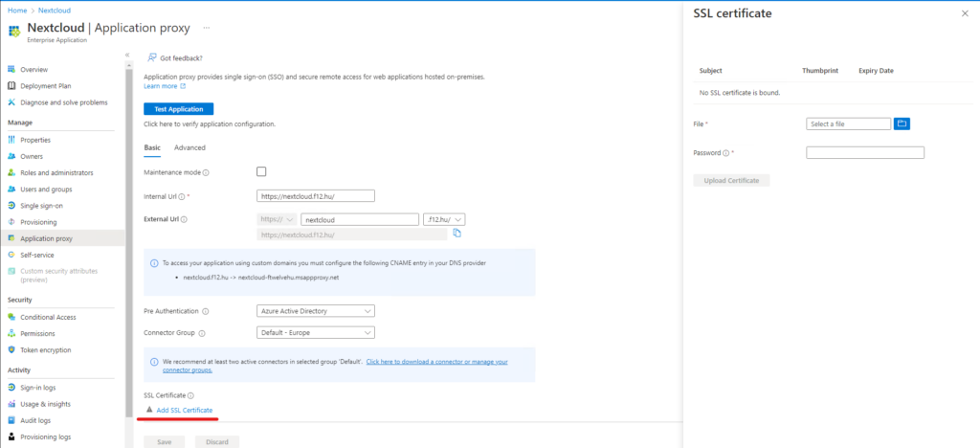Click Got feedback? link
Viewport: 980px width, 448px height.
click(x=181, y=58)
